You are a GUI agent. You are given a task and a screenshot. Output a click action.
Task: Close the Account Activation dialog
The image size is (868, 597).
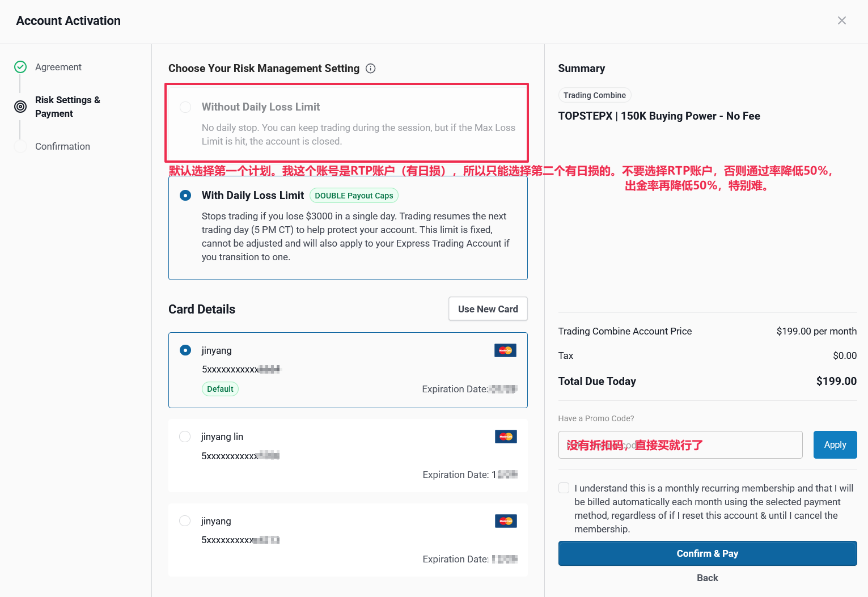point(842,20)
